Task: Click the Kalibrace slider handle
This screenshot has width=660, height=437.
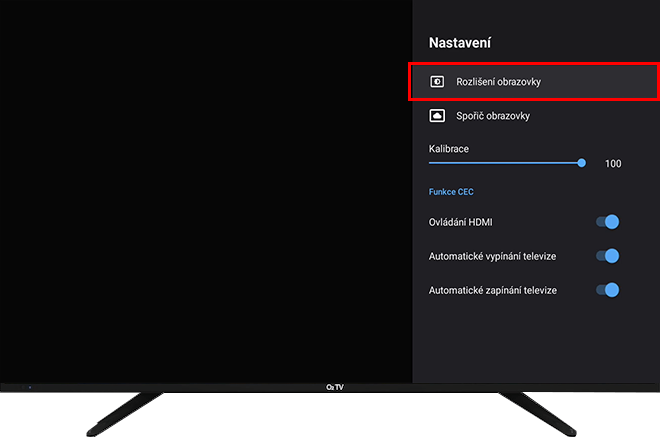Action: coord(581,162)
